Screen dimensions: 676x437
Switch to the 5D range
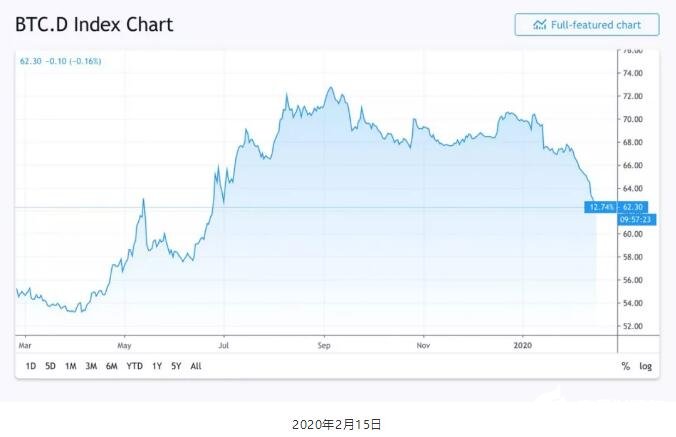pos(50,366)
